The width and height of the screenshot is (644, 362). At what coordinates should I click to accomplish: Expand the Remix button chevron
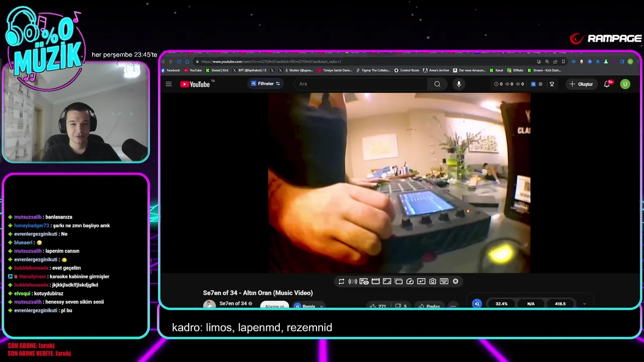pos(321,306)
